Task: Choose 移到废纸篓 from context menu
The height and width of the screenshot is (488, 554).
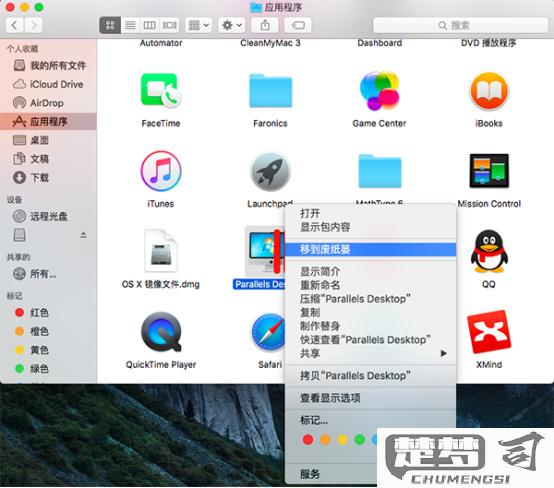Action: point(370,249)
